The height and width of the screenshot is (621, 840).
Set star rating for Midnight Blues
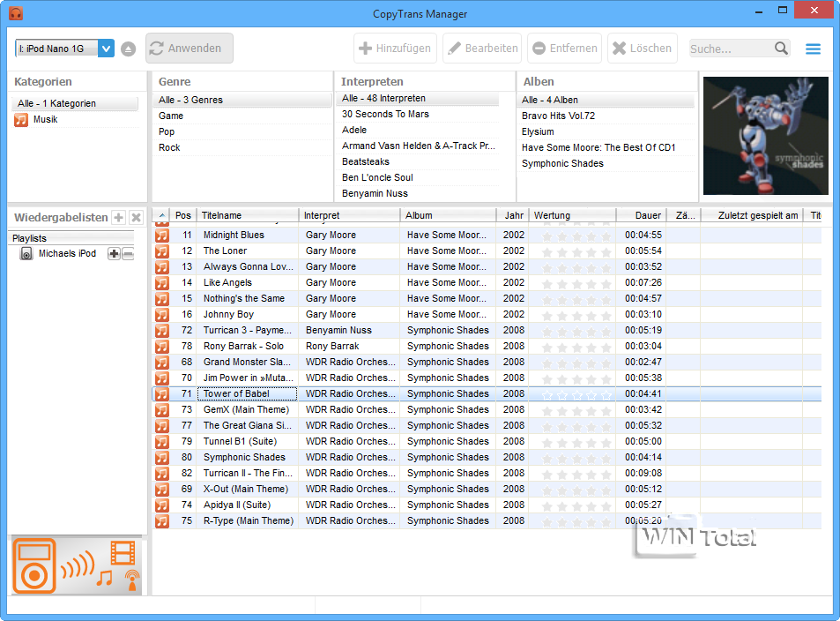tap(575, 236)
